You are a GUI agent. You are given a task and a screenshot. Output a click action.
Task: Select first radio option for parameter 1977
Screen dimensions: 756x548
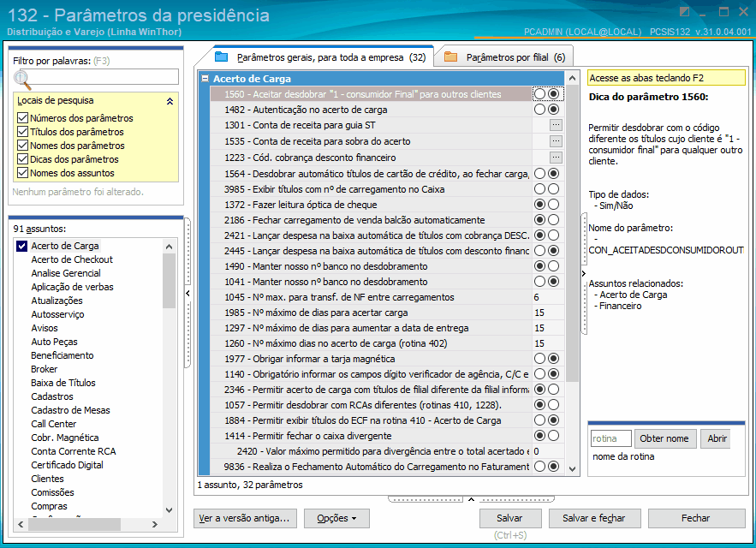click(539, 359)
